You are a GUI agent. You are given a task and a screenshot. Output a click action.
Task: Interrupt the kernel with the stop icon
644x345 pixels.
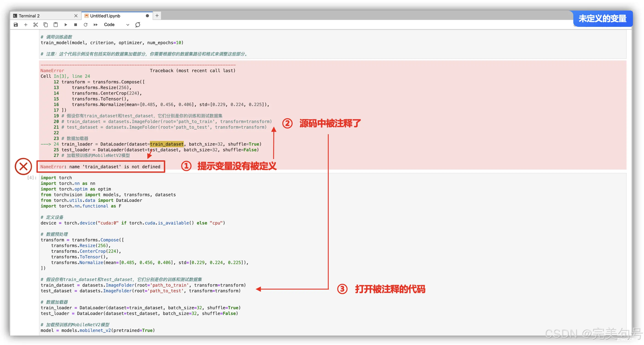coord(75,25)
